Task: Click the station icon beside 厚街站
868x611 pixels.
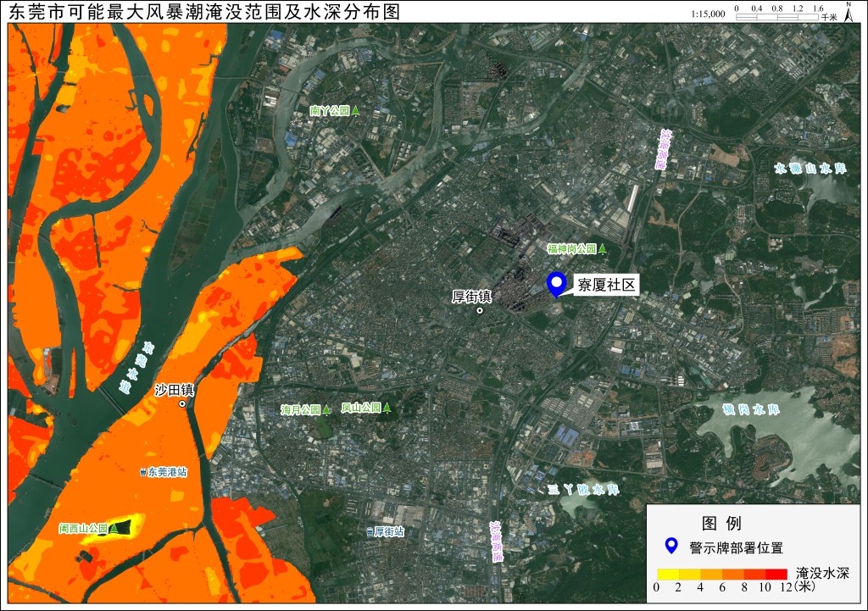Action: click(x=370, y=532)
